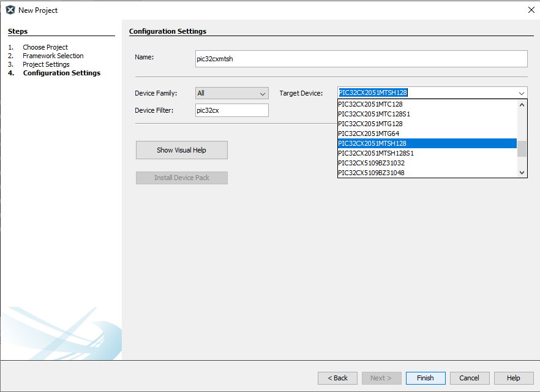Select PIC32CX2051MTC128S1 from the list
The width and height of the screenshot is (540, 392).
tap(427, 114)
